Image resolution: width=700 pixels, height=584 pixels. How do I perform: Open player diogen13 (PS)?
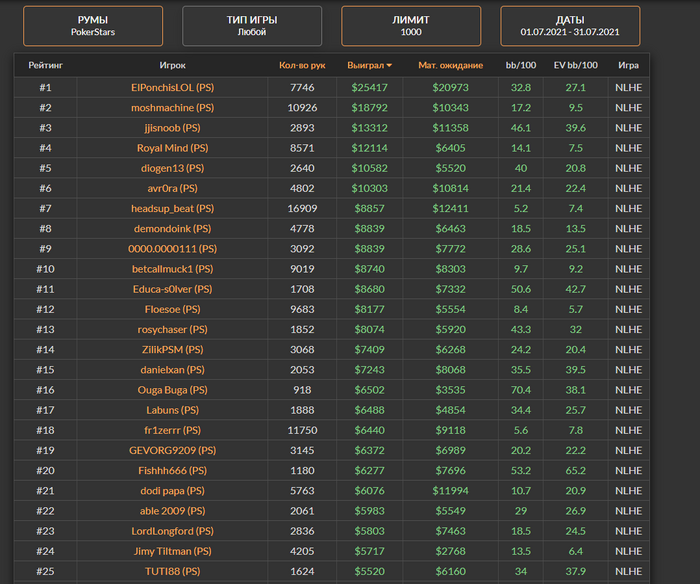pos(172,168)
